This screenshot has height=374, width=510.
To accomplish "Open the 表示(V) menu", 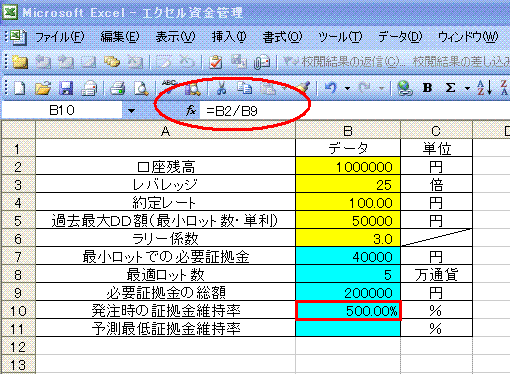I will coord(175,37).
